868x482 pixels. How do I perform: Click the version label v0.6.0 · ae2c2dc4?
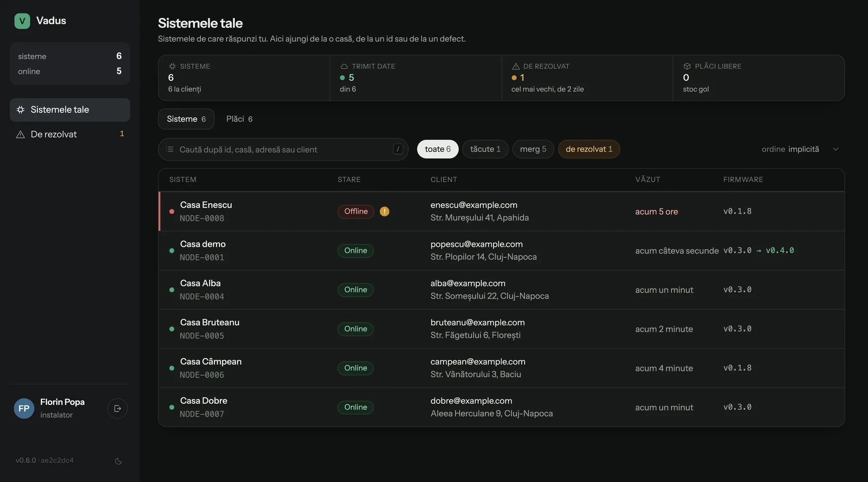44,460
